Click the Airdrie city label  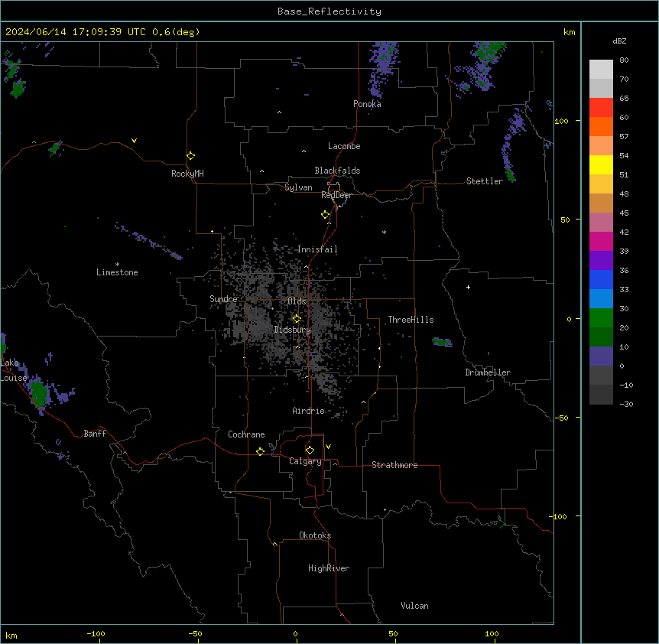pos(309,411)
